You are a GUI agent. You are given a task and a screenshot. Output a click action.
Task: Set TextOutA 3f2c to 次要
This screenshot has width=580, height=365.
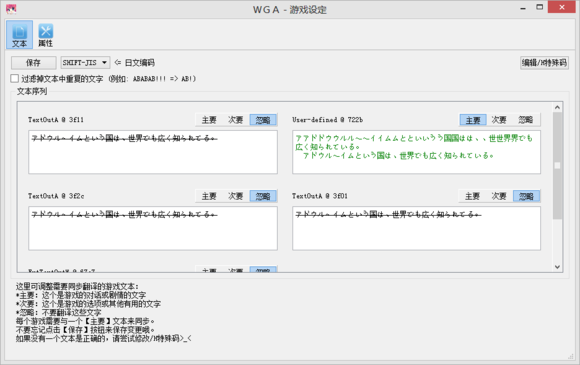tap(236, 196)
